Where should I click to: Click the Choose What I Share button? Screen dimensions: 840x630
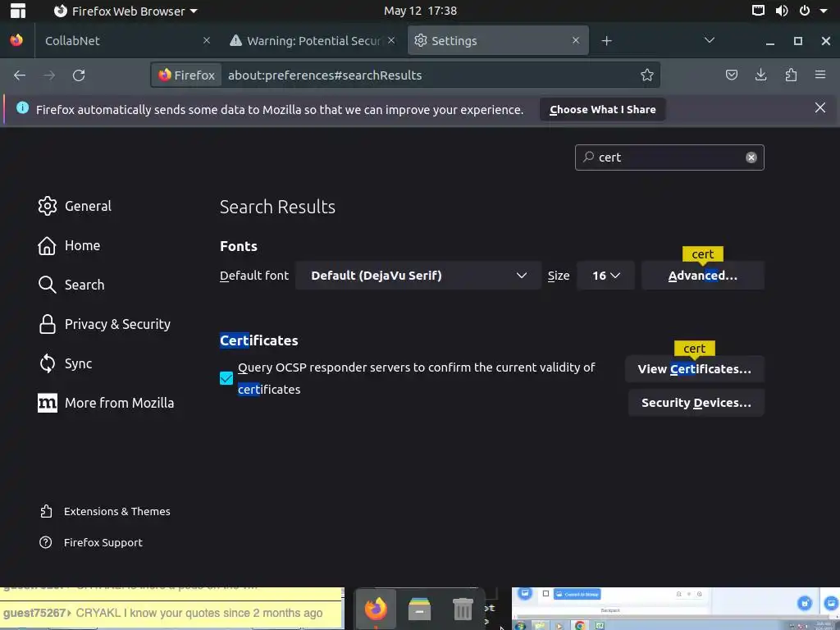602,109
